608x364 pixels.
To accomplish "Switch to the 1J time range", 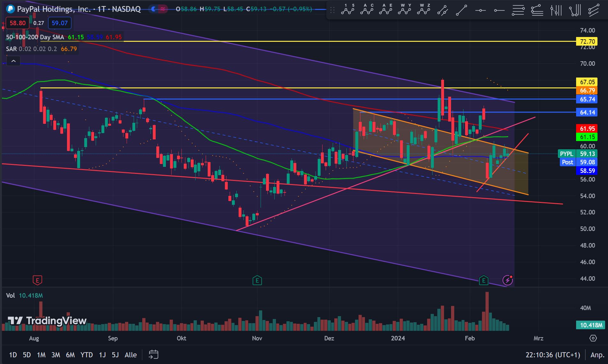I will (x=102, y=355).
